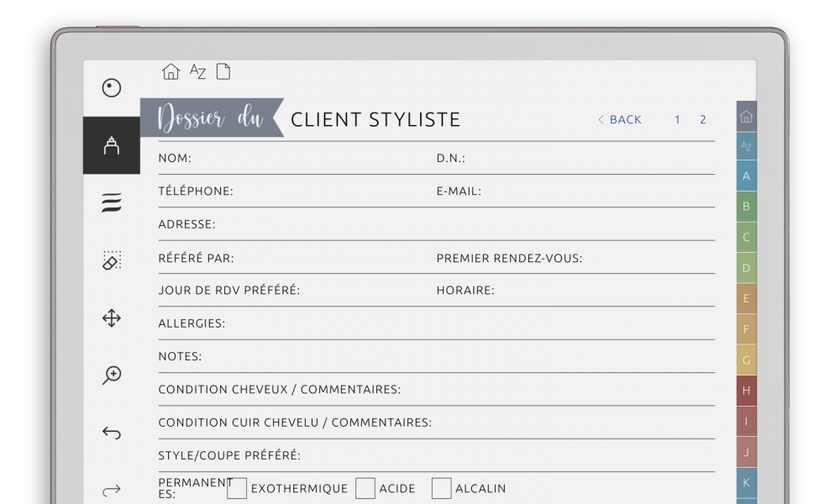Jump to letter G tab
840x504 pixels.
point(746,360)
